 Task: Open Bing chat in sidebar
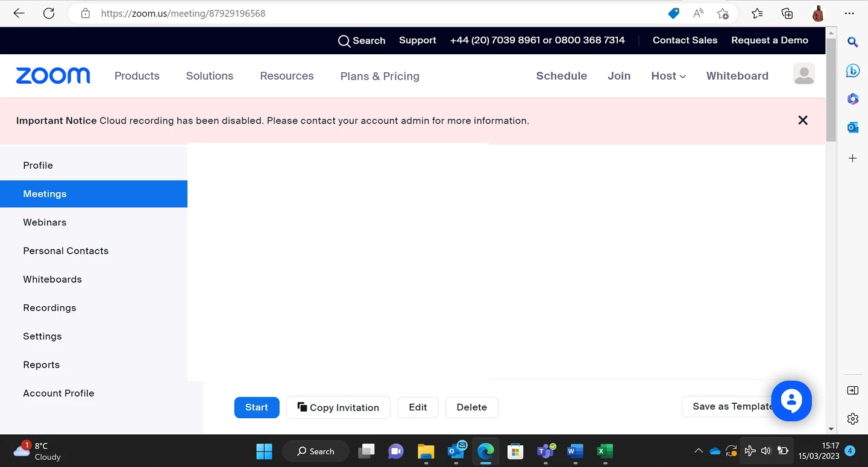coord(852,71)
